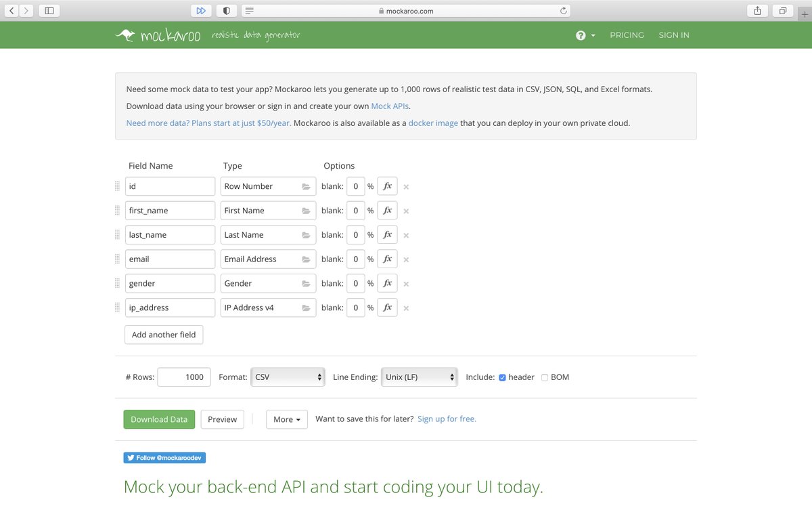This screenshot has width=812, height=508.
Task: Open the Email Address type chooser
Action: (268, 259)
